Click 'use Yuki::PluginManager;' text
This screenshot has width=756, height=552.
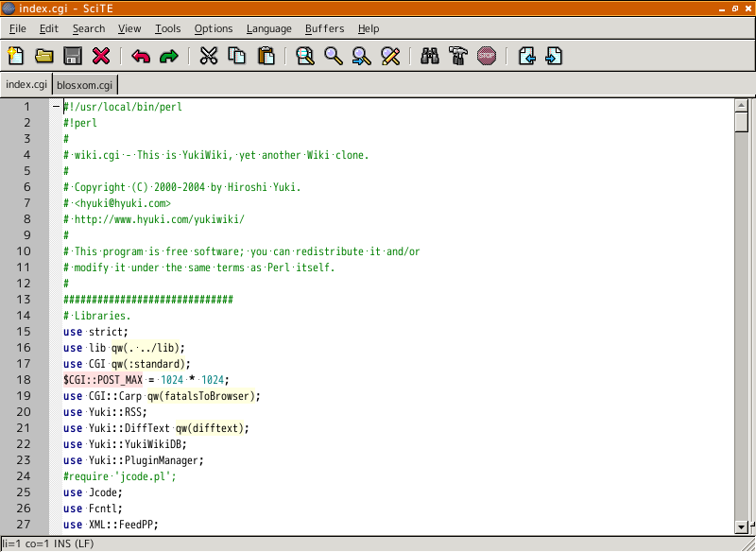click(x=133, y=460)
